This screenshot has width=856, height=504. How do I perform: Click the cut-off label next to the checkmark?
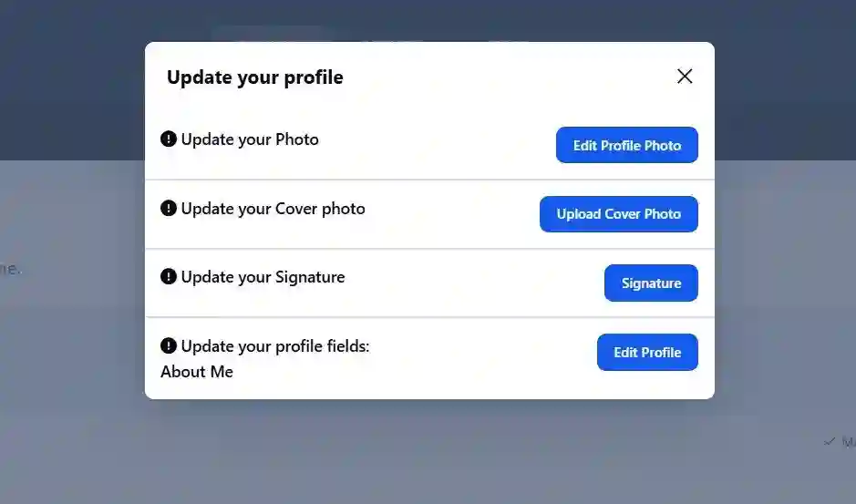(x=849, y=441)
